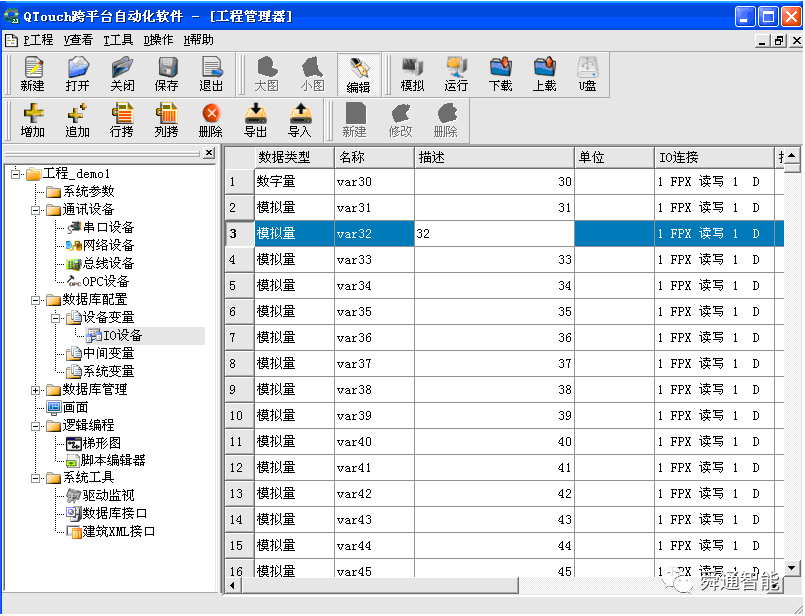
Task: Import variables with 导入 icon
Action: tap(300, 120)
